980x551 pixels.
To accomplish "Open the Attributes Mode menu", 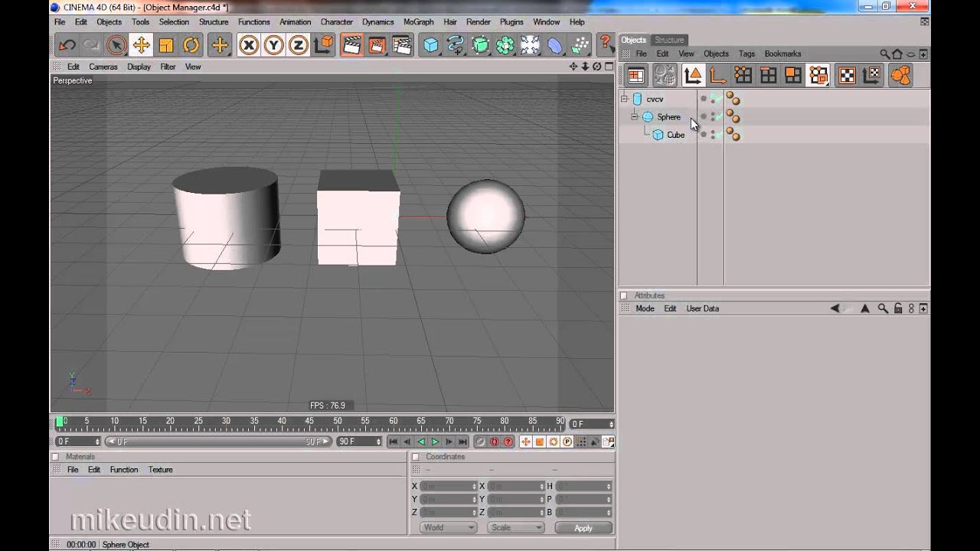I will pyautogui.click(x=645, y=308).
